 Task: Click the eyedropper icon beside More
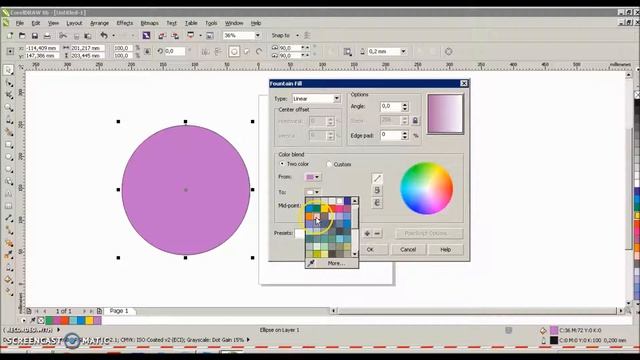point(311,263)
